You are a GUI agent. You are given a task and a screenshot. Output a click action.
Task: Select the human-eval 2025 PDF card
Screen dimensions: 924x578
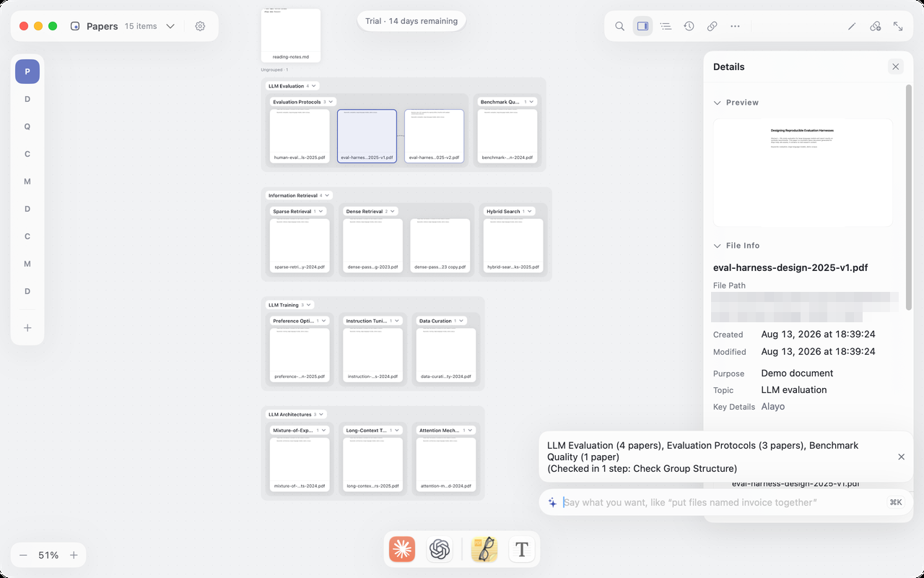pyautogui.click(x=300, y=136)
